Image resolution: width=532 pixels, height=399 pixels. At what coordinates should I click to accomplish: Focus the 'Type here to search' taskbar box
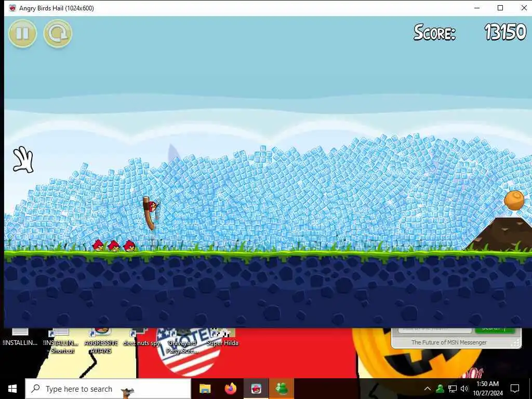pos(108,389)
